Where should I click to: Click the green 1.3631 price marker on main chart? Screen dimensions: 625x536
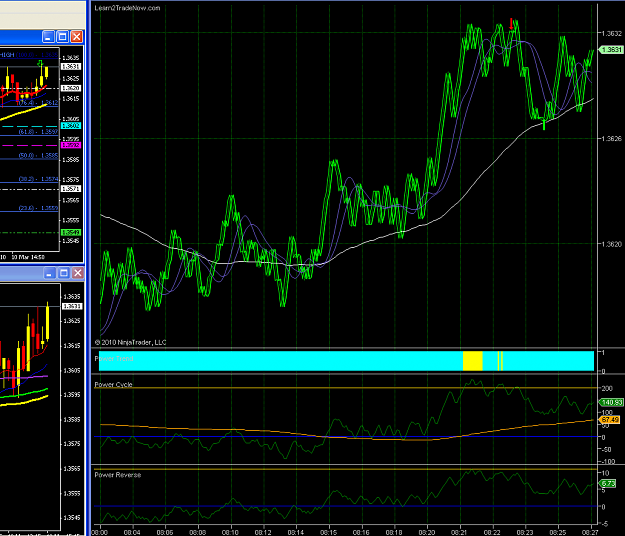[611, 50]
